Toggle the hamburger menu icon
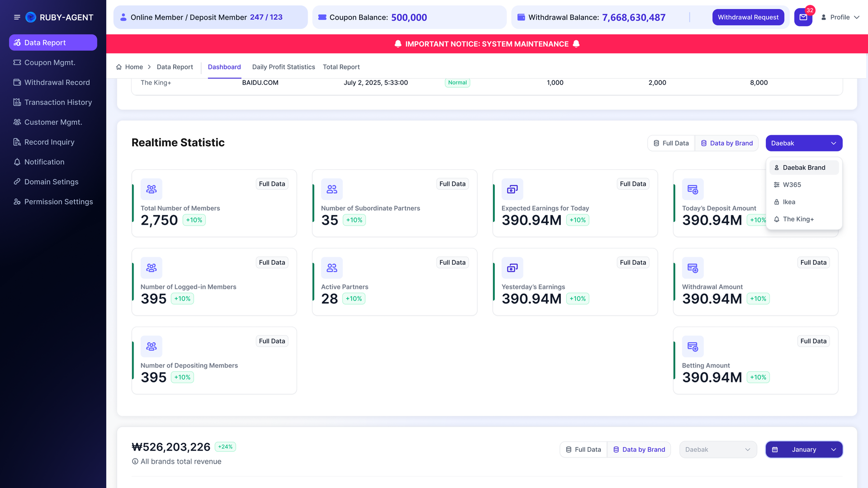The image size is (868, 488). click(17, 17)
